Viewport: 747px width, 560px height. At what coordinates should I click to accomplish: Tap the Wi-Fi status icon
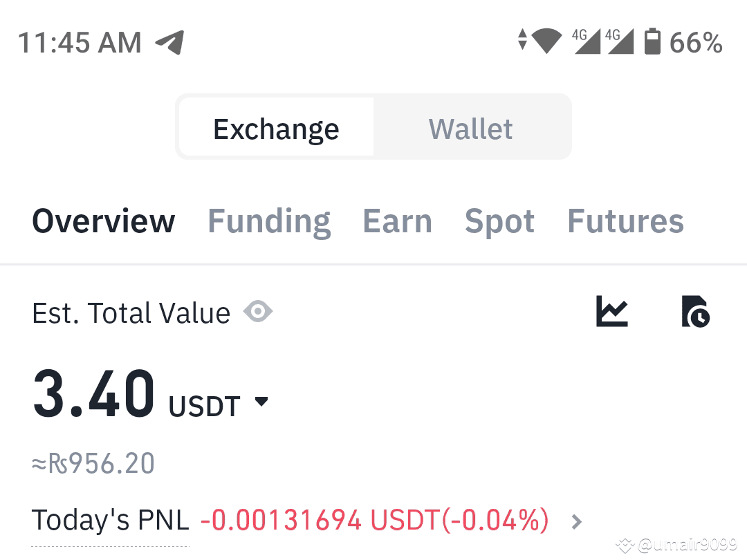pos(546,41)
